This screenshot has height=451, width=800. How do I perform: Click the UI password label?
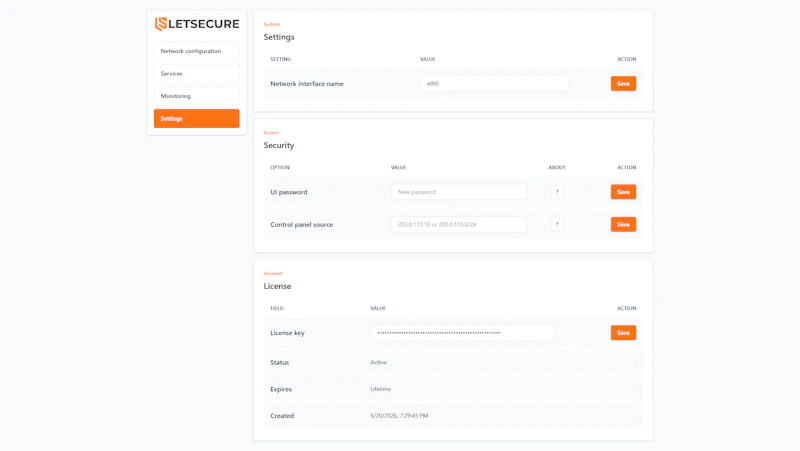pyautogui.click(x=289, y=192)
